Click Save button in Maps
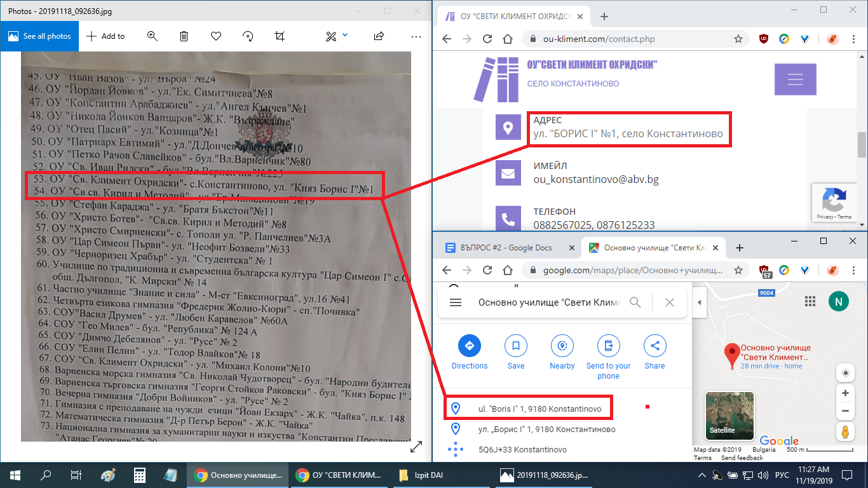 [x=516, y=353]
